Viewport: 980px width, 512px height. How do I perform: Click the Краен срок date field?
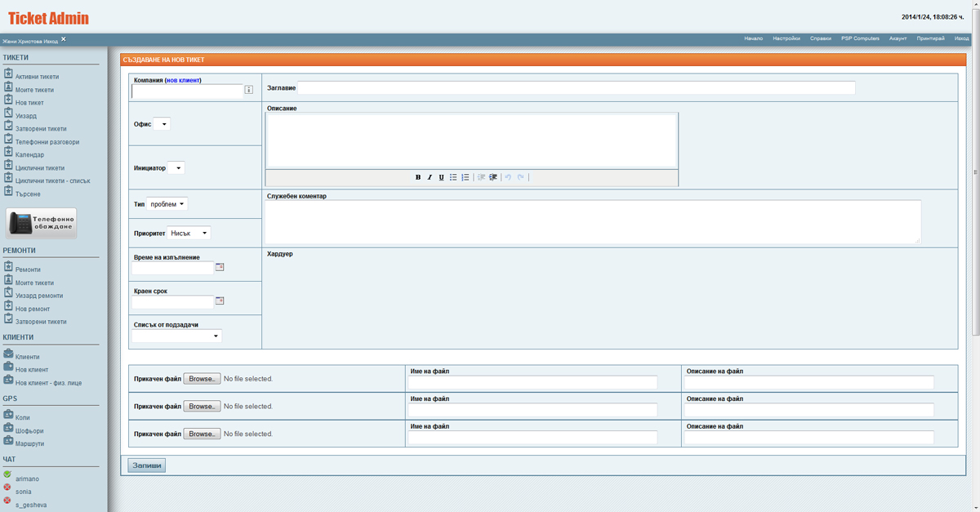pos(172,302)
